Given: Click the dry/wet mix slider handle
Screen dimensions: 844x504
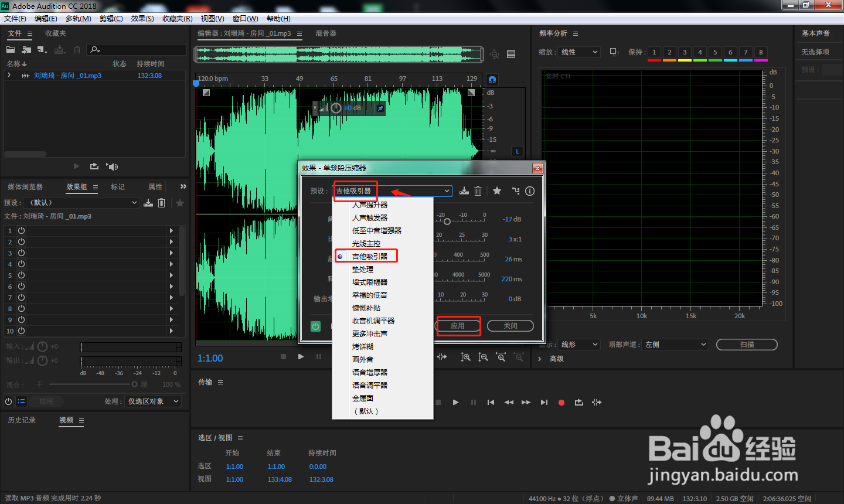Looking at the screenshot, I should (134, 384).
